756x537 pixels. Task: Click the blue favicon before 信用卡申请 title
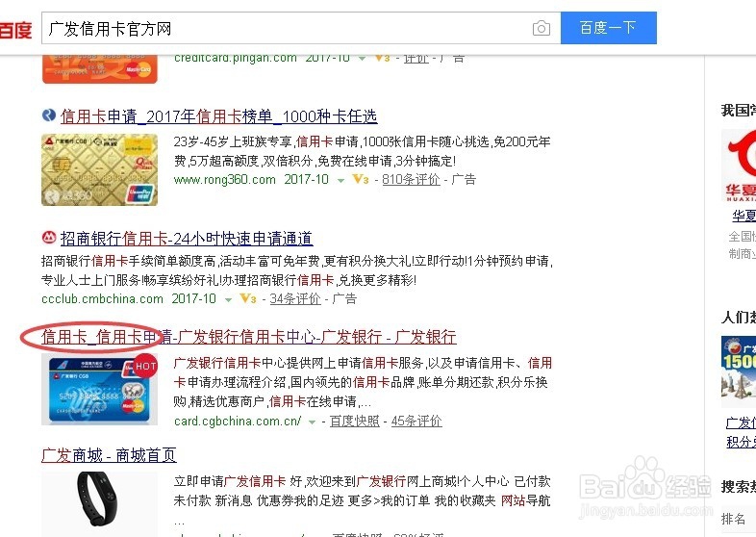pyautogui.click(x=49, y=115)
